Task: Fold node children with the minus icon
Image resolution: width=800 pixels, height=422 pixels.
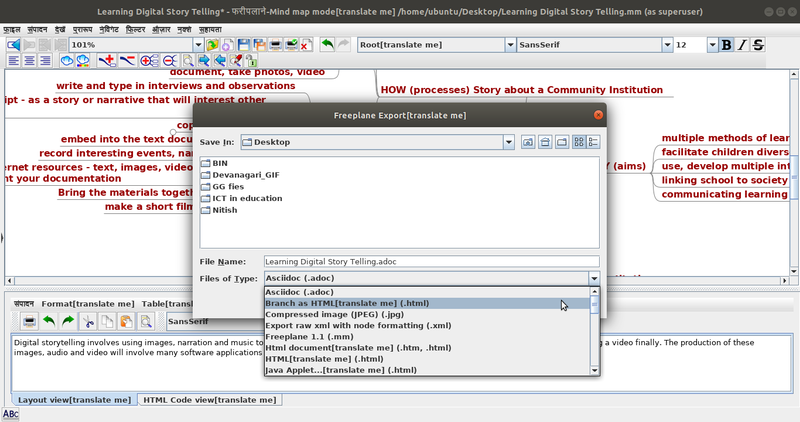Action: [169, 61]
